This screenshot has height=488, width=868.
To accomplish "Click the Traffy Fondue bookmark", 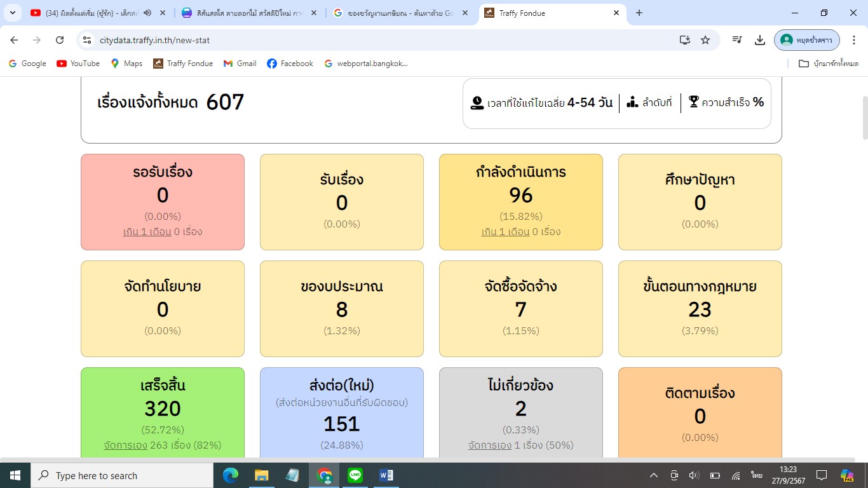I will 183,64.
